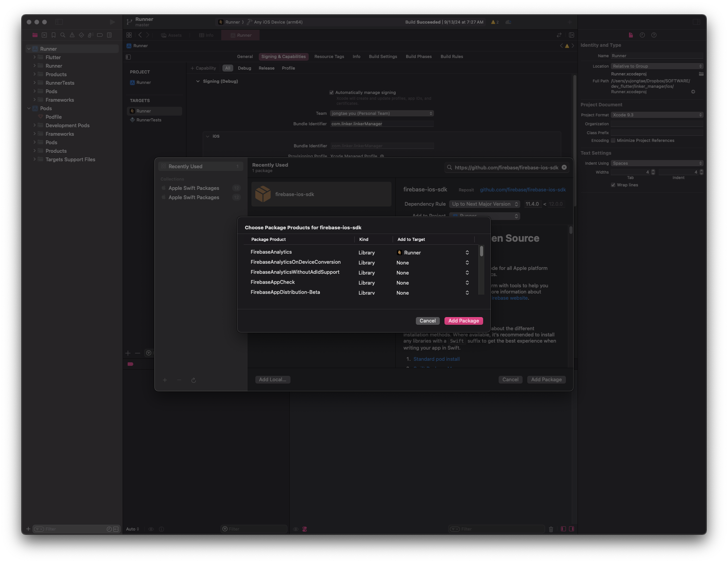Click the pink Add Package button

coord(463,321)
